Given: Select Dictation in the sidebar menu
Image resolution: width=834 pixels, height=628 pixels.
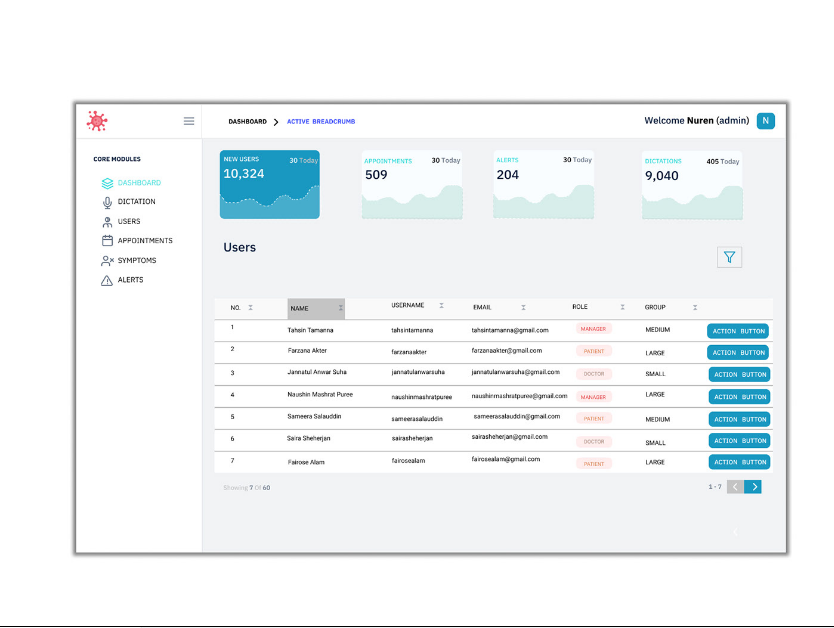Looking at the screenshot, I should coord(137,202).
